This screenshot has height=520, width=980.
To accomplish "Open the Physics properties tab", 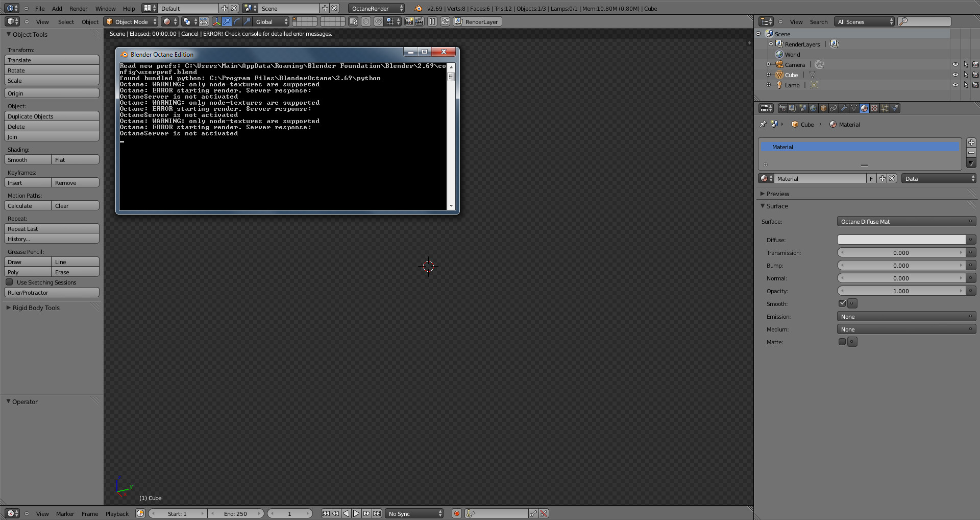I will 895,108.
